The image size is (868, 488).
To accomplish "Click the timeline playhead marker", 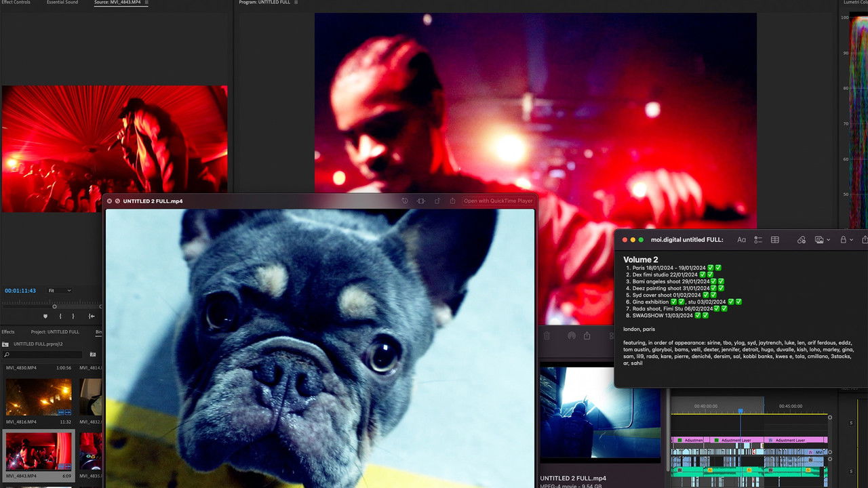I will click(741, 411).
